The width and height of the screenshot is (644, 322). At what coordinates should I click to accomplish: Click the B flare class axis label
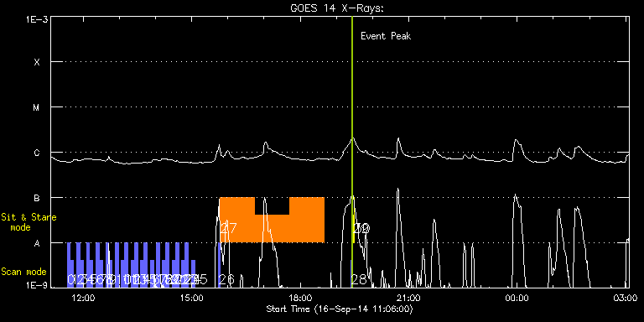37,198
